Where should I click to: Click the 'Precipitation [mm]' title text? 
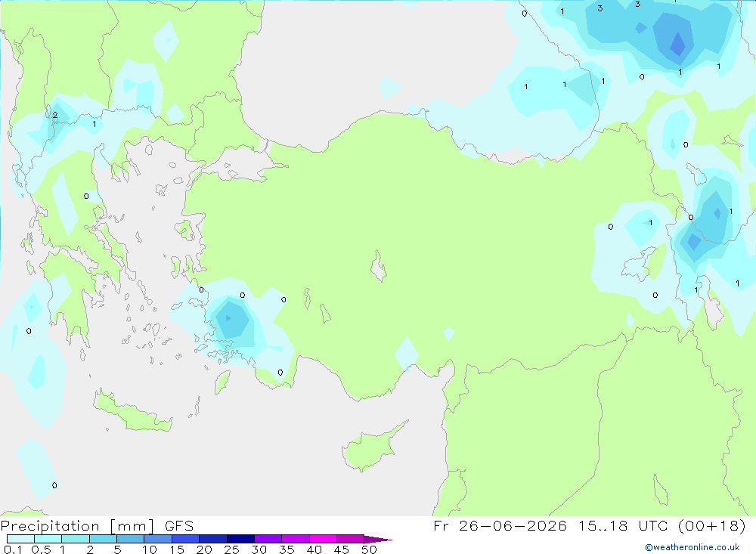[78, 526]
